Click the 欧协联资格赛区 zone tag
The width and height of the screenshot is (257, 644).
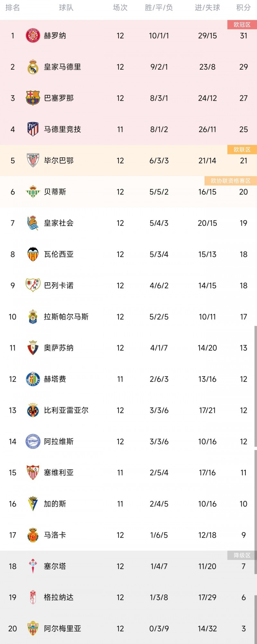click(230, 181)
